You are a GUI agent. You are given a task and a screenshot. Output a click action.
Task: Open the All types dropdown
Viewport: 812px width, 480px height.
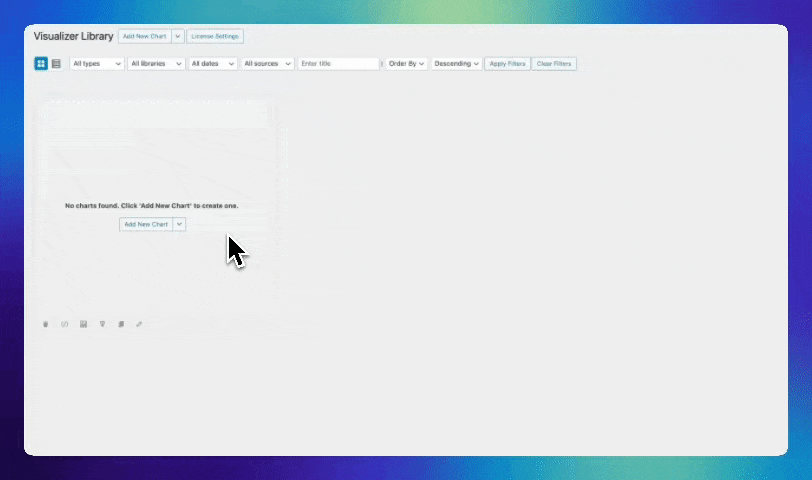click(x=97, y=63)
